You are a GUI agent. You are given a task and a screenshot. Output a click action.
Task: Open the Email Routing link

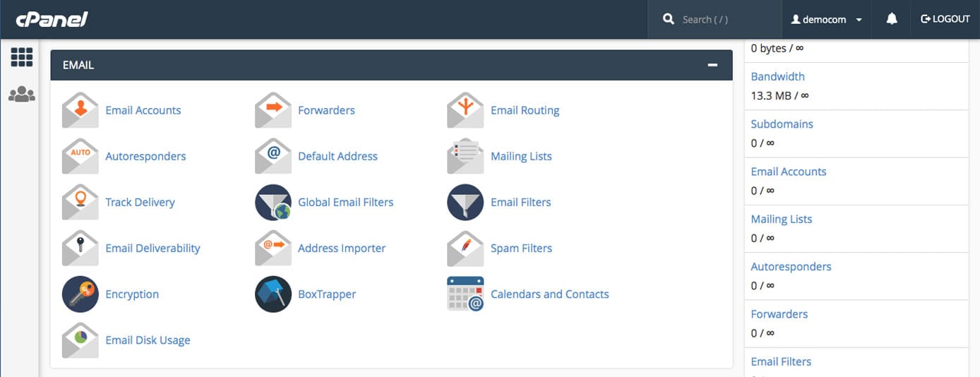click(x=525, y=110)
